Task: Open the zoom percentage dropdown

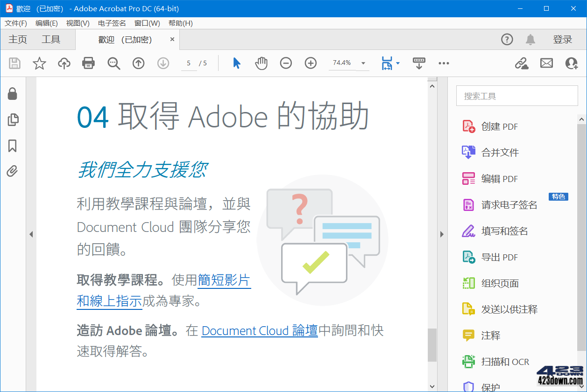Action: pyautogui.click(x=363, y=63)
